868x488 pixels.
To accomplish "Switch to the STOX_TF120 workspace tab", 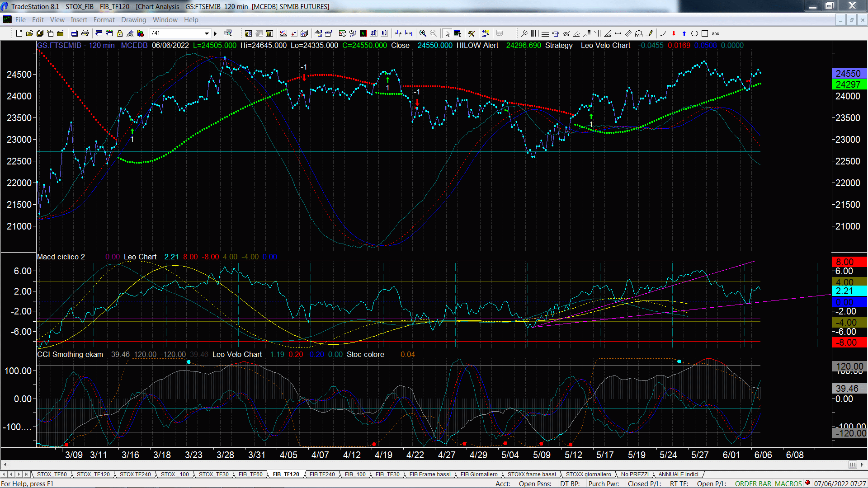I will pyautogui.click(x=93, y=474).
